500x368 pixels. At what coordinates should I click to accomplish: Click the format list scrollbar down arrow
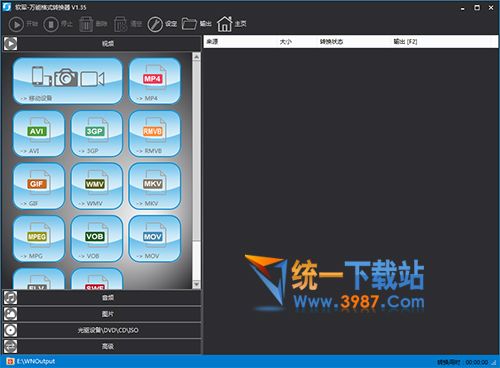(196, 284)
